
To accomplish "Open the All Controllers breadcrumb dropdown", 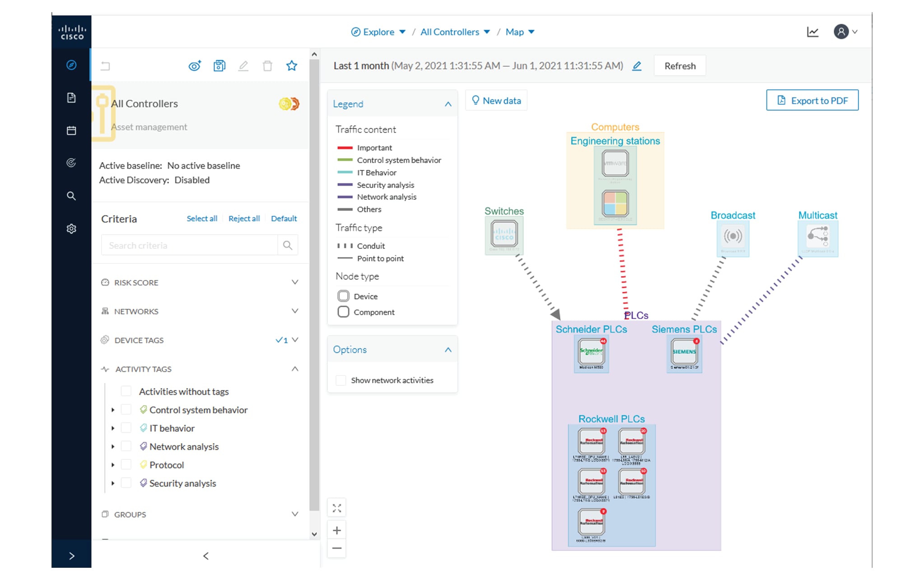I will point(455,32).
